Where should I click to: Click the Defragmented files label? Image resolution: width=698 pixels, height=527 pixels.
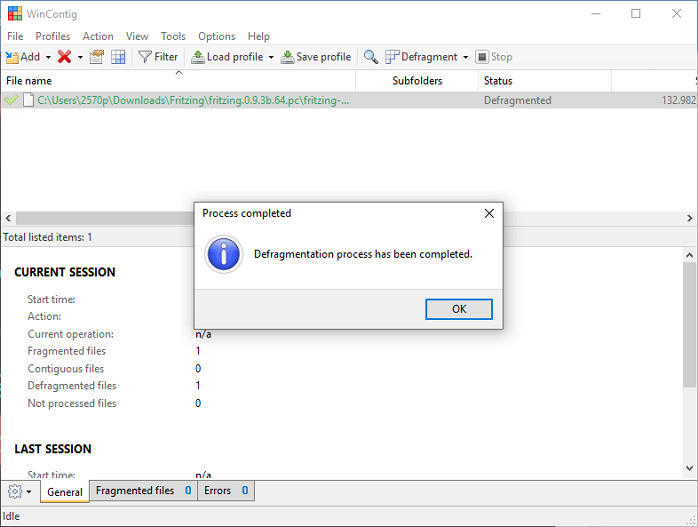click(72, 385)
